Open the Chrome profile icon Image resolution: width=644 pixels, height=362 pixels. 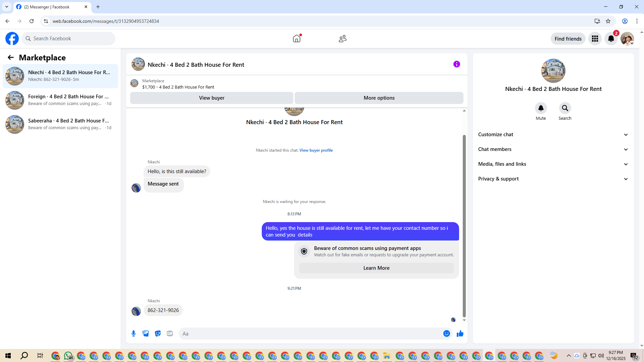point(625,21)
